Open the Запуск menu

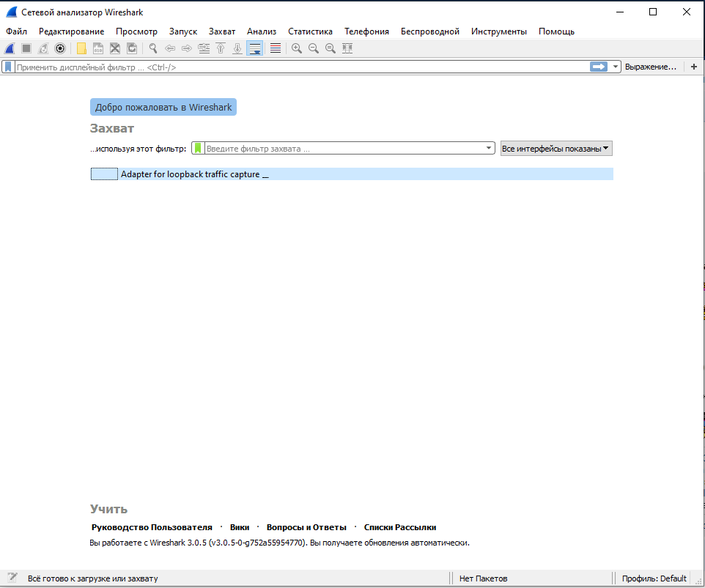(x=183, y=31)
